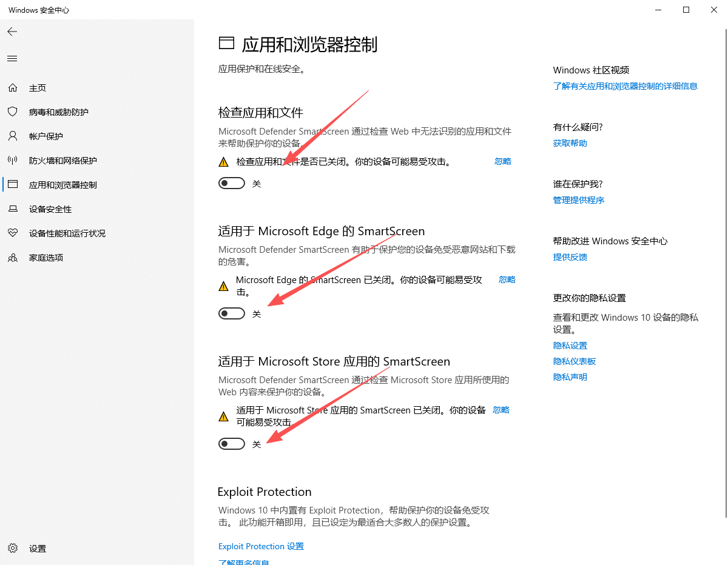The width and height of the screenshot is (728, 565).
Task: Open the 管理提供程序 link
Action: [x=579, y=200]
